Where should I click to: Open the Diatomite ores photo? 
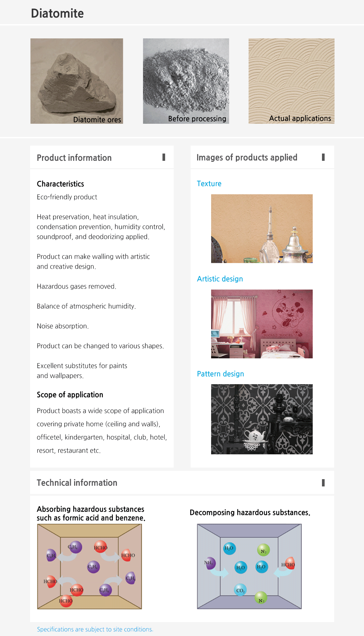(x=77, y=81)
